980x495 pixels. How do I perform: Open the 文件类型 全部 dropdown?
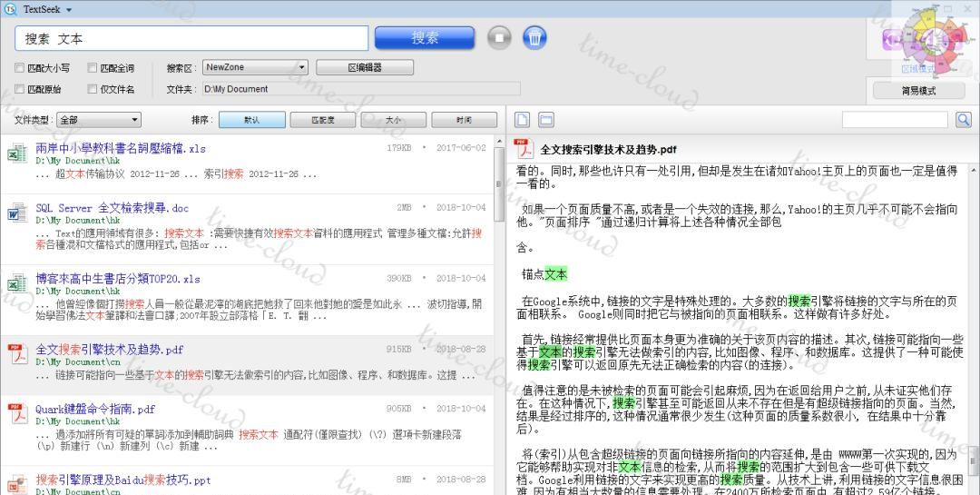click(99, 120)
